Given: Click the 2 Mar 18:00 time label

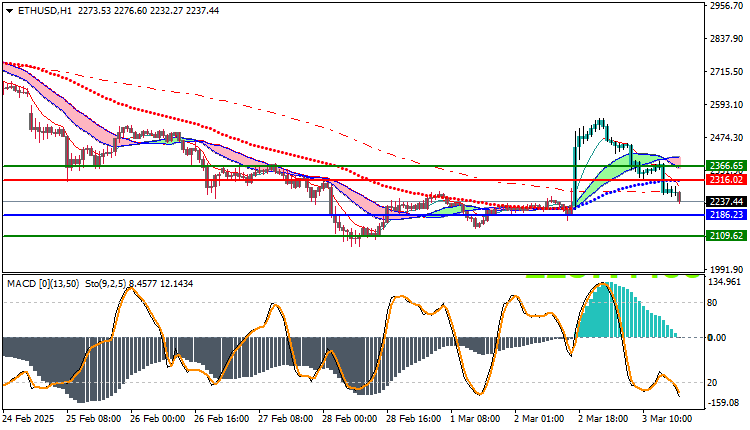Looking at the screenshot, I should tap(603, 419).
